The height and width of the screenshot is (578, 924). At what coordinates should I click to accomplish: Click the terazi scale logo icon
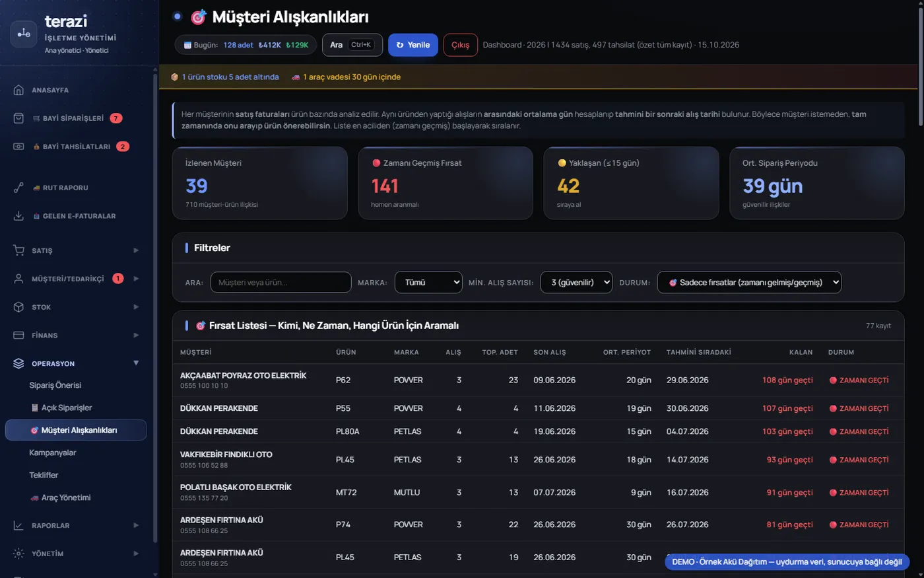coord(24,34)
